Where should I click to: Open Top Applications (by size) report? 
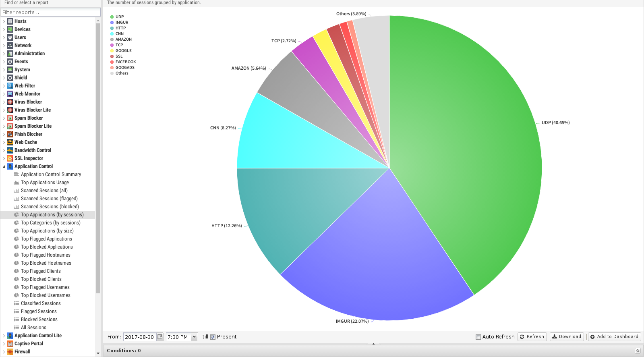click(x=47, y=231)
